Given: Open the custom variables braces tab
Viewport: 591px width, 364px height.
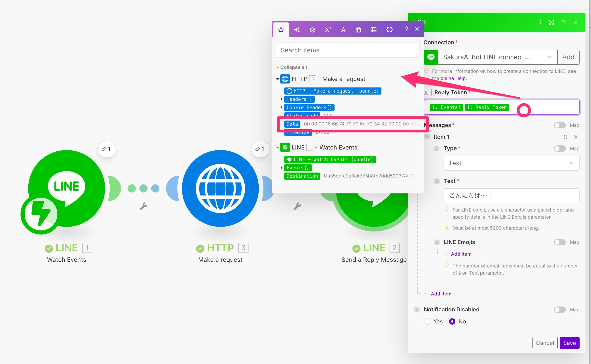Looking at the screenshot, I should pos(389,30).
